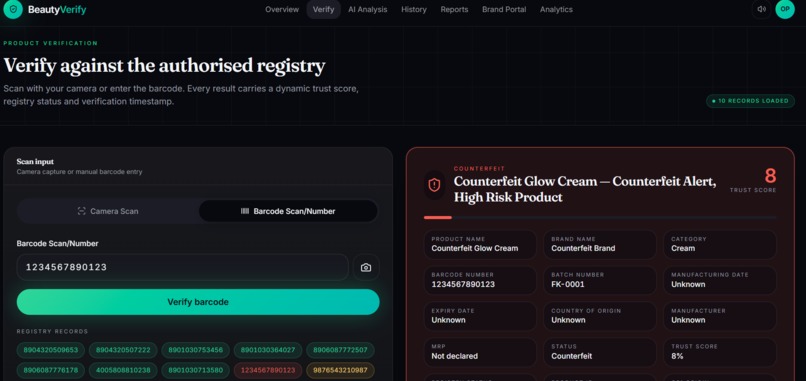Screen dimensions: 806x381
Task: Select Barcode Scan/Number mode
Action: coord(288,211)
